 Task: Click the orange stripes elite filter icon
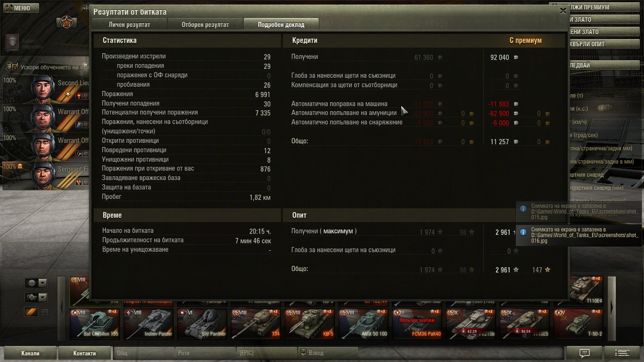31,312
